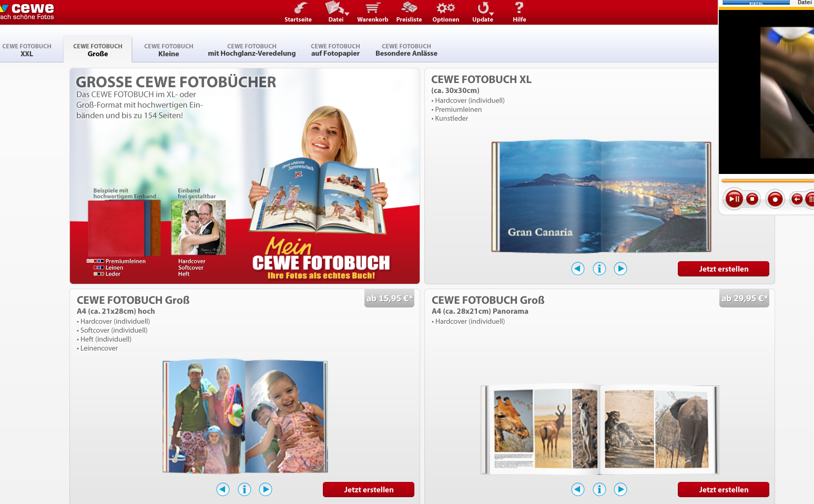Screen dimensions: 814x504
Task: Click the cewe logo
Action: click(x=27, y=11)
